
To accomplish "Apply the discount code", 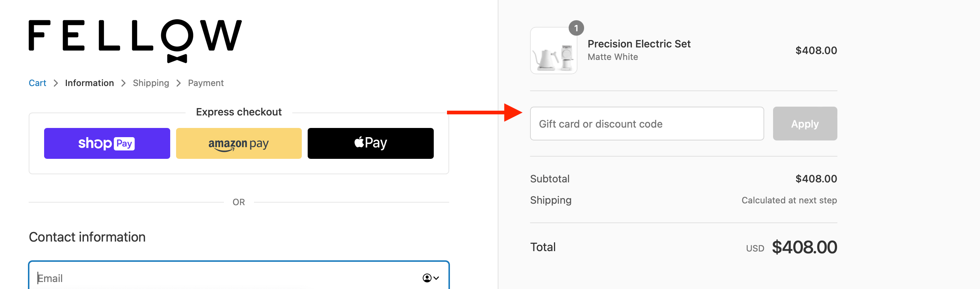I will 805,124.
